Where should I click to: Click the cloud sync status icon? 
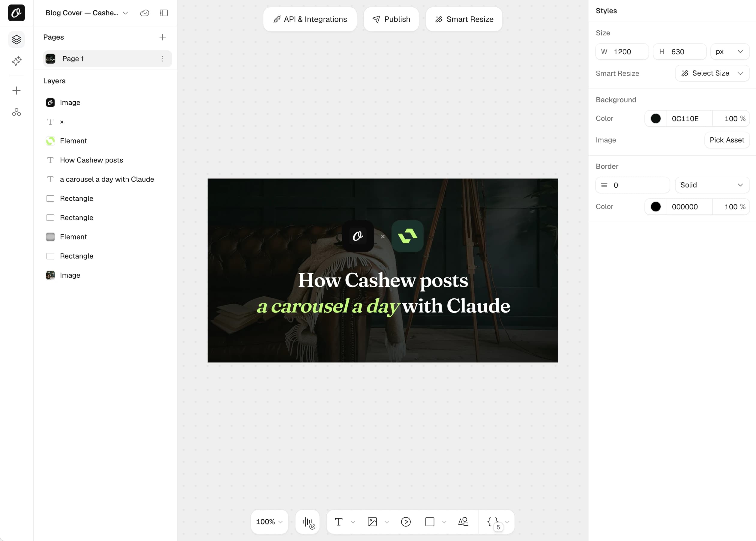(x=144, y=13)
